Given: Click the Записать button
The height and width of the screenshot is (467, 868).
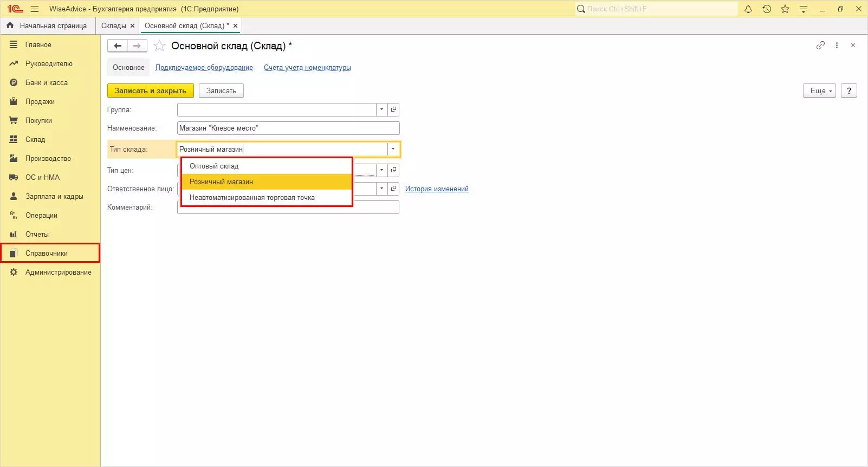Looking at the screenshot, I should click(x=221, y=90).
